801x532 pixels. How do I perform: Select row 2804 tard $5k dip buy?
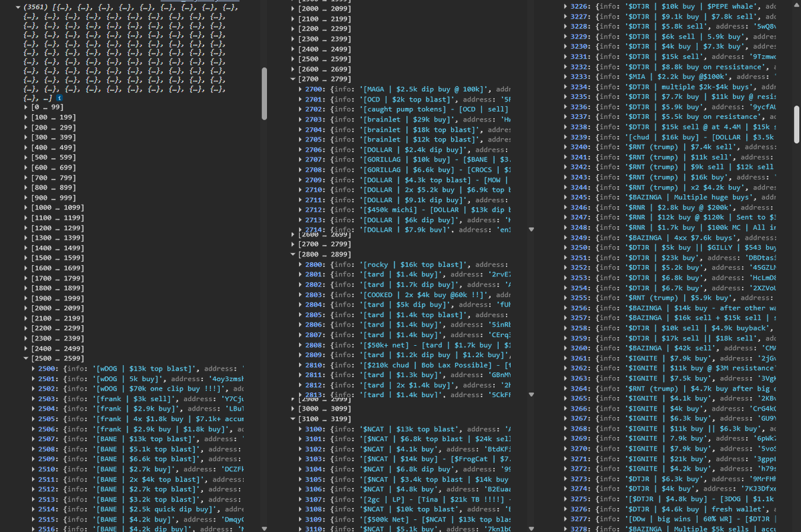pos(405,305)
